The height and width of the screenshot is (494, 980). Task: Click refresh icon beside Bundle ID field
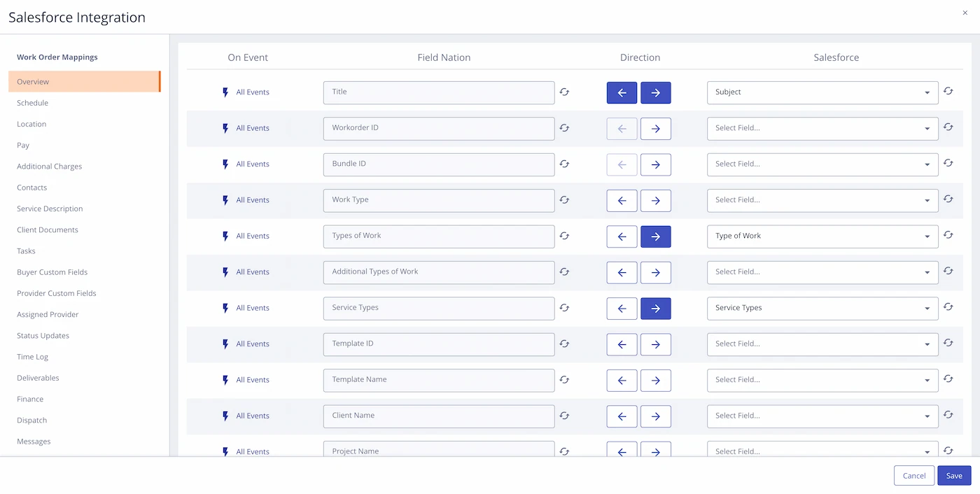[564, 164]
